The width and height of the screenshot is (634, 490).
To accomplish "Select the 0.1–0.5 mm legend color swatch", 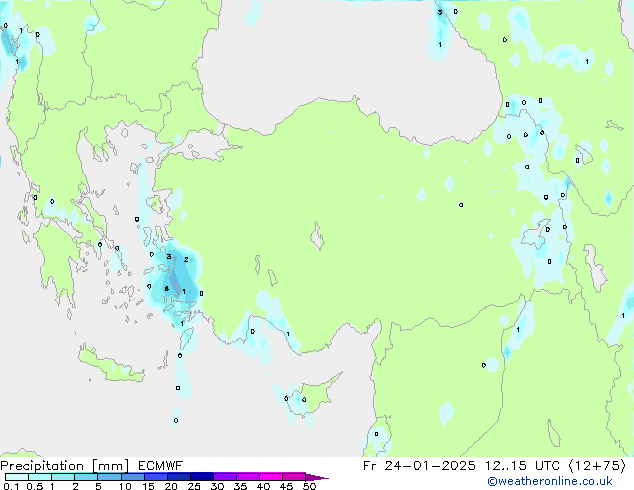I will pyautogui.click(x=17, y=477).
